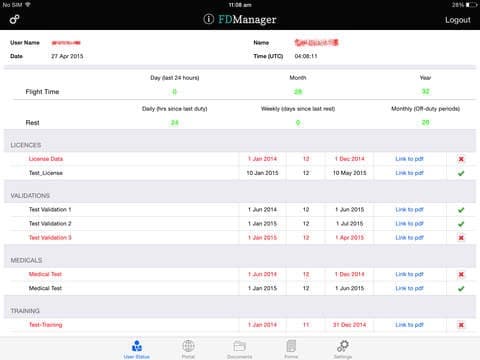Click red cross of Test-Training
Image resolution: width=480 pixels, height=360 pixels.
click(461, 325)
